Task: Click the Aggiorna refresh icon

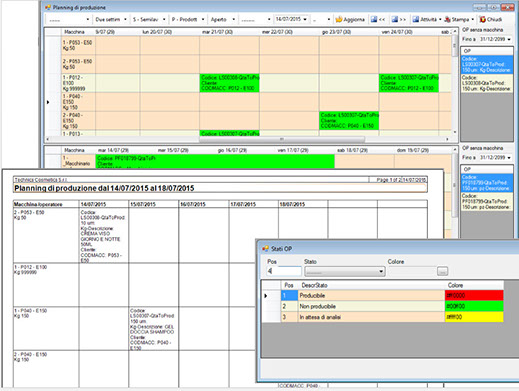Action: pyautogui.click(x=339, y=19)
